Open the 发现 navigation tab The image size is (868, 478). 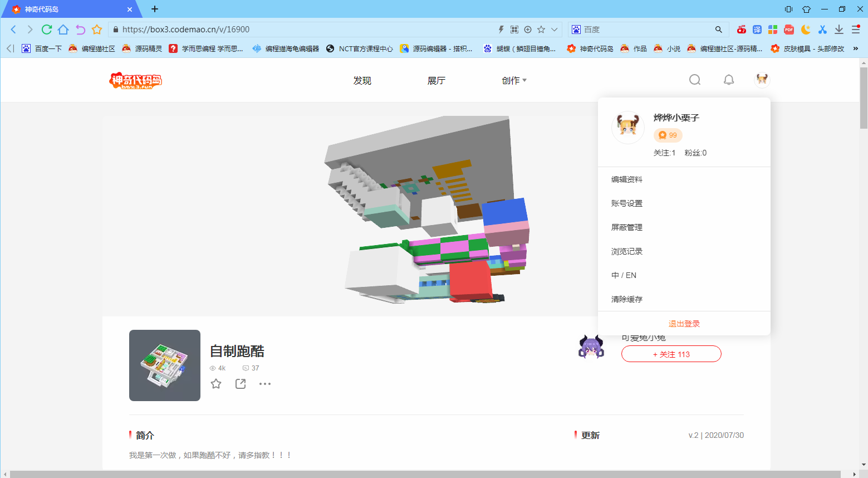362,81
